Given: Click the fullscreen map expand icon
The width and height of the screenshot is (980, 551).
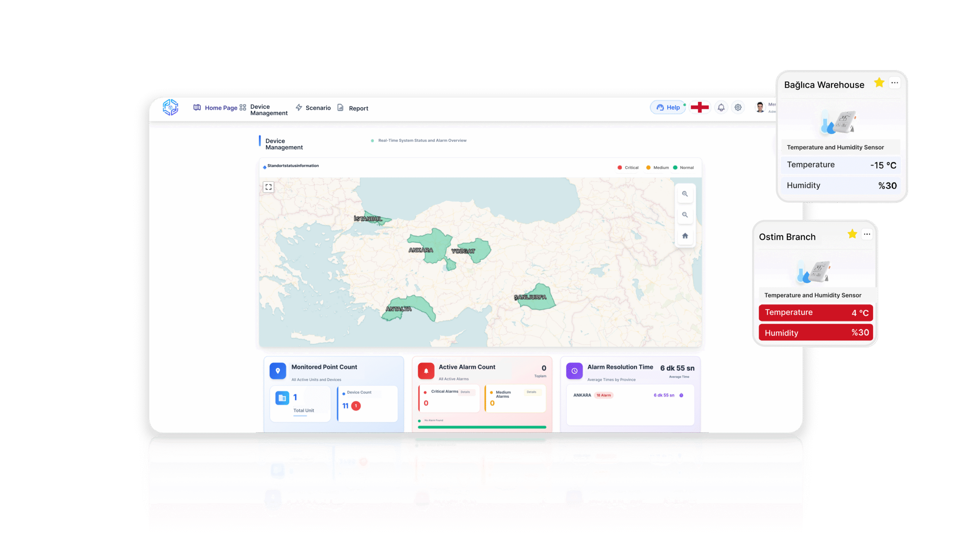Looking at the screenshot, I should pos(268,187).
